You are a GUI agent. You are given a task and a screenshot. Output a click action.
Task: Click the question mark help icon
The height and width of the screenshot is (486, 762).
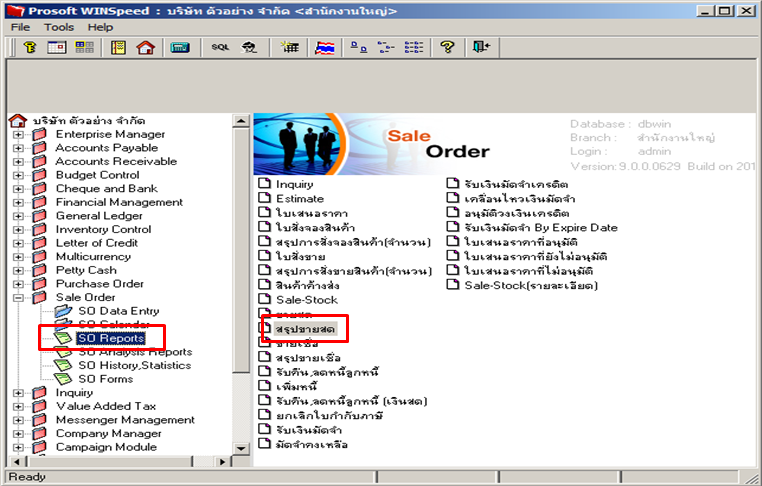click(x=447, y=47)
